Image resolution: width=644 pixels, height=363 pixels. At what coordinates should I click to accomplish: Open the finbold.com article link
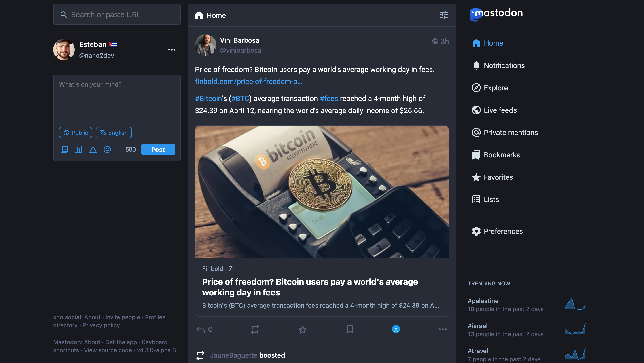point(248,81)
